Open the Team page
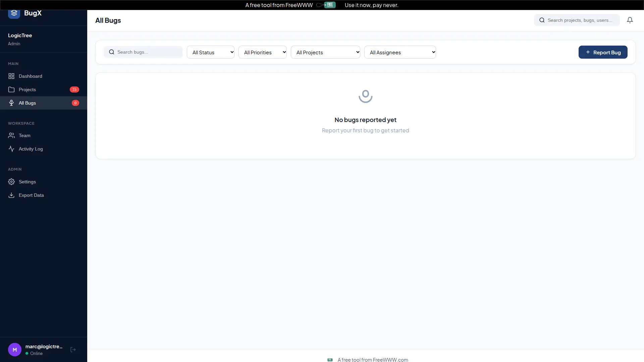The height and width of the screenshot is (362, 644). (x=44, y=135)
